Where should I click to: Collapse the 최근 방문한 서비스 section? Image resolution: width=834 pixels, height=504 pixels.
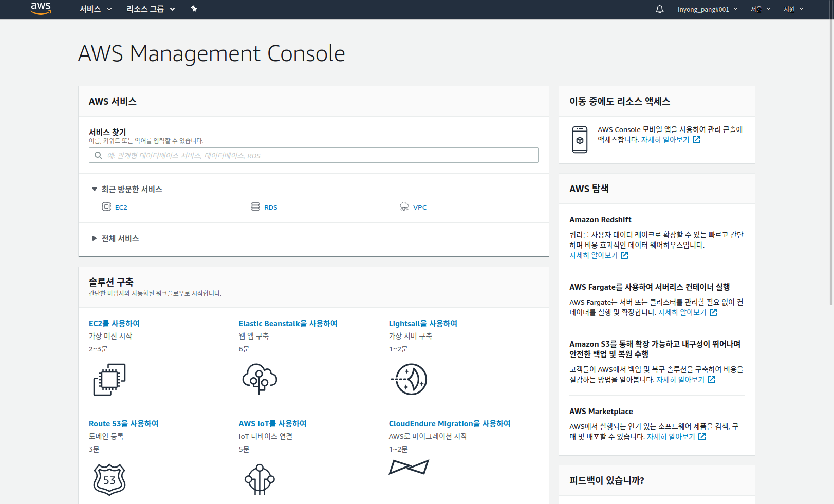95,189
